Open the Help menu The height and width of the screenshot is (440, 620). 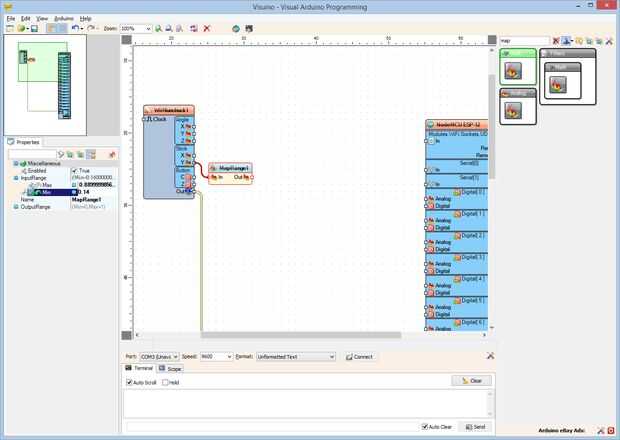point(85,19)
